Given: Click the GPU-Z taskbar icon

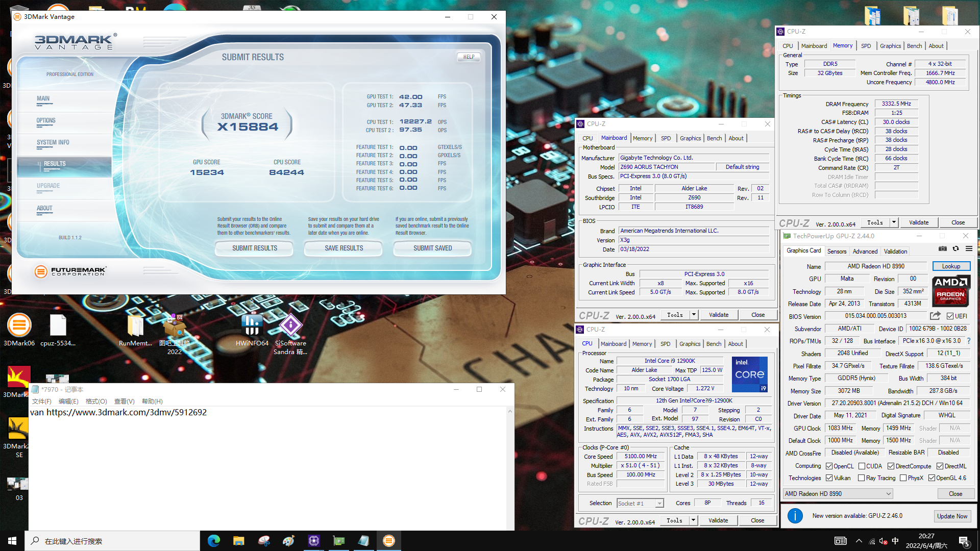Looking at the screenshot, I should 339,541.
